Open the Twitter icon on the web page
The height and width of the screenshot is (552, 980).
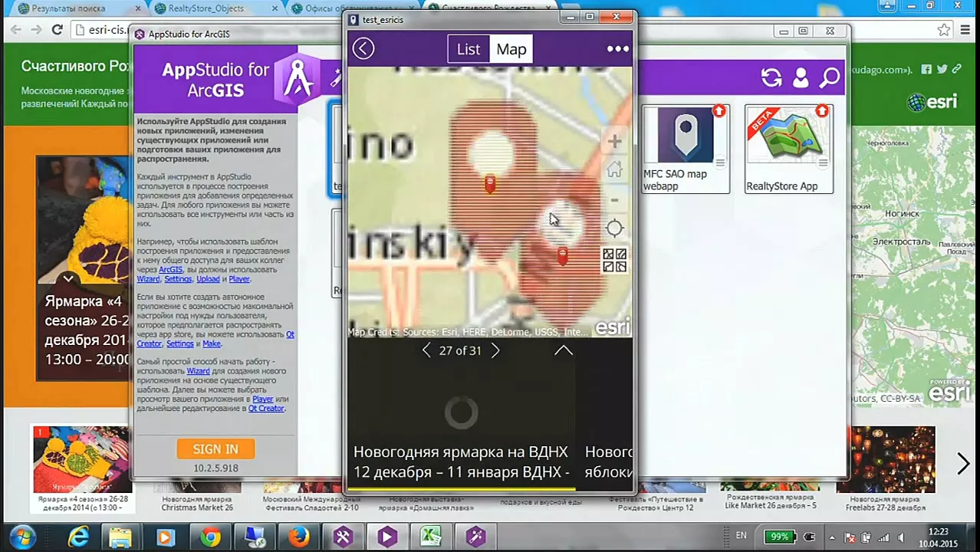(942, 69)
